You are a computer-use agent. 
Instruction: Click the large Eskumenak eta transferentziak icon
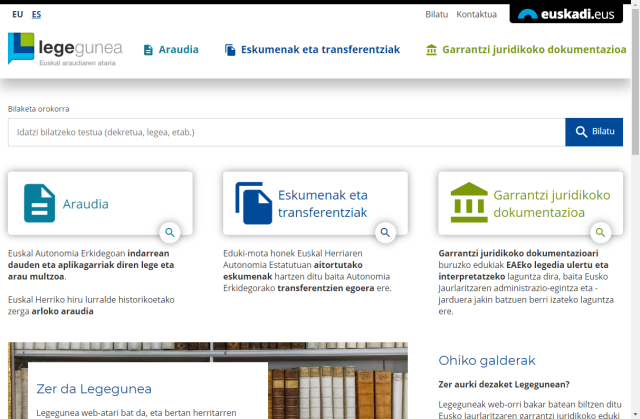[x=253, y=203]
